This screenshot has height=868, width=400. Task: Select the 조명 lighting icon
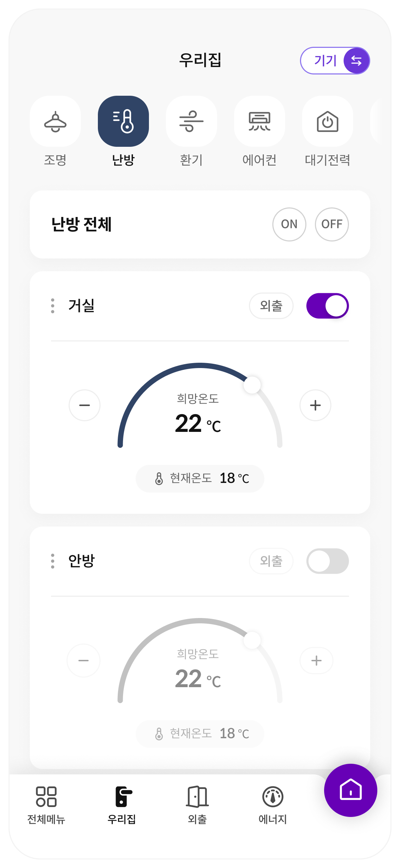tap(55, 121)
